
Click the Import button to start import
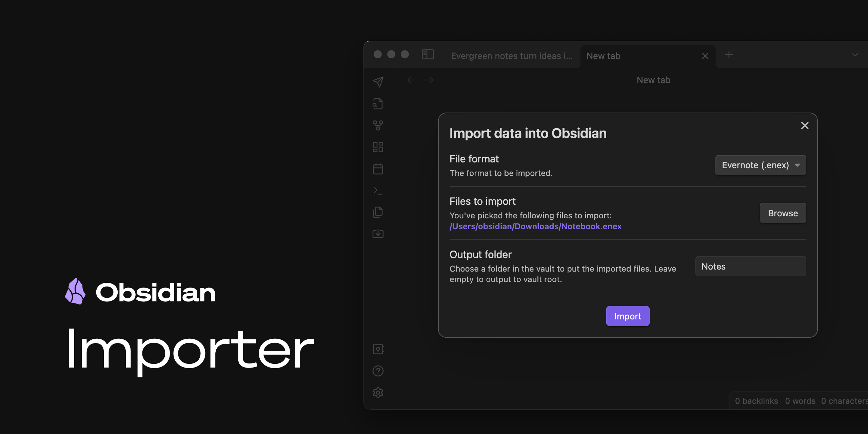[627, 316]
